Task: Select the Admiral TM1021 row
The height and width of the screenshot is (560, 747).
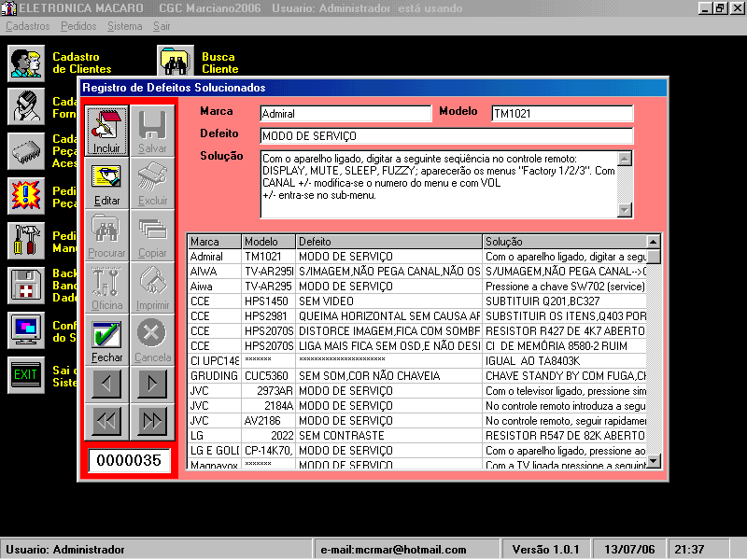Action: pyautogui.click(x=417, y=256)
